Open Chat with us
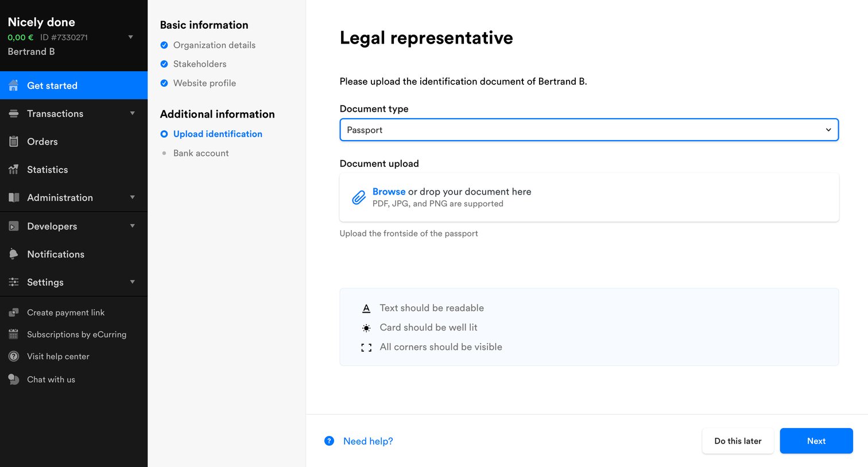868x467 pixels. [51, 379]
